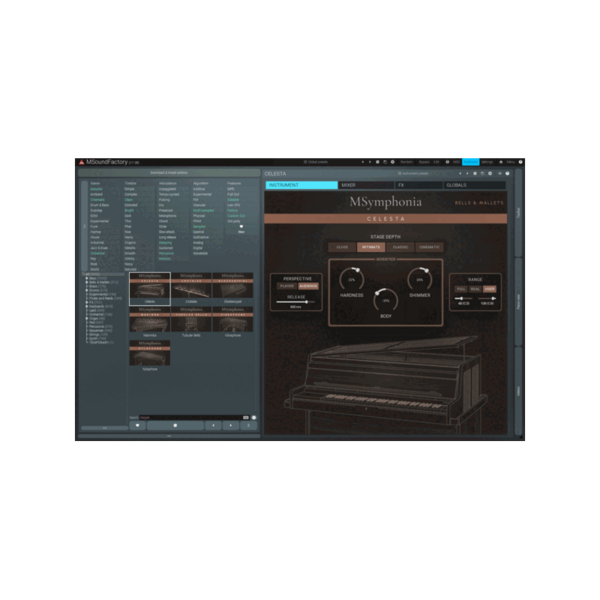Switch to the FX tab

coord(419,185)
